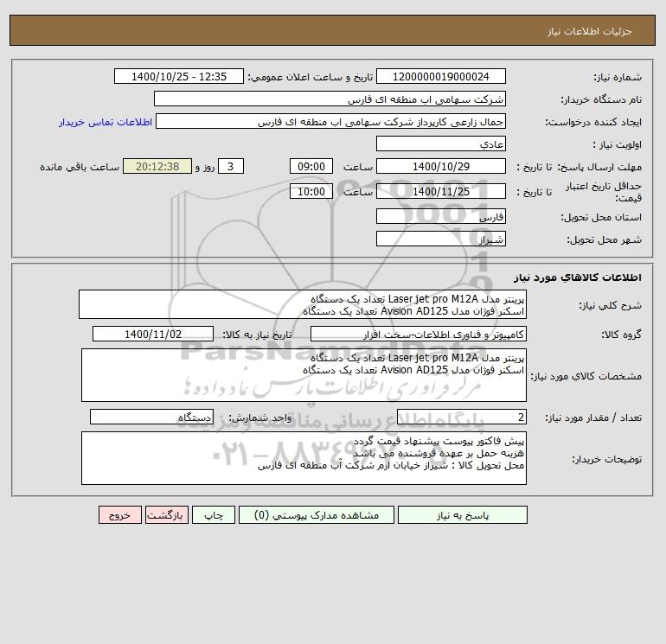This screenshot has height=644, width=666.
Task: Click the مشخصات کالای مورد نیاز label
Action: (586, 376)
